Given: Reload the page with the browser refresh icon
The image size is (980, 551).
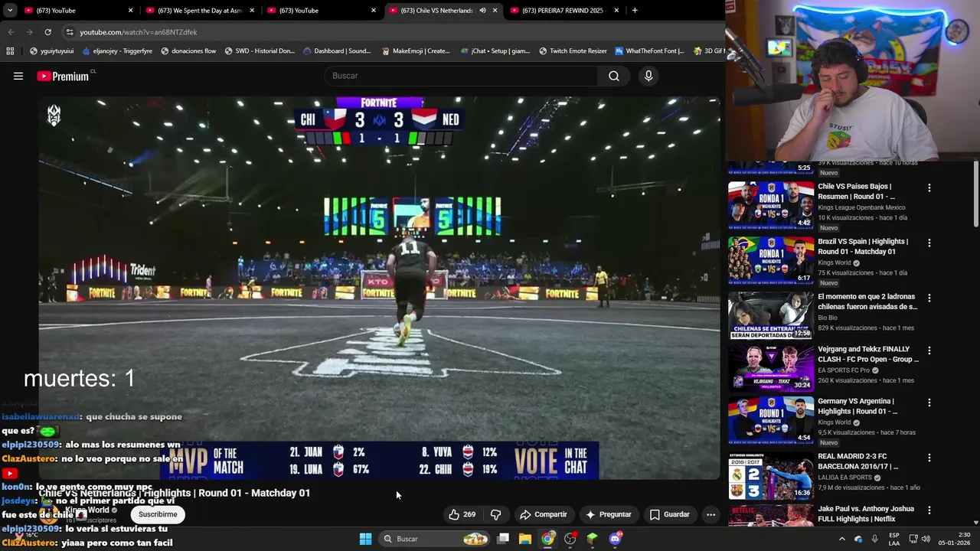Looking at the screenshot, I should (x=47, y=32).
